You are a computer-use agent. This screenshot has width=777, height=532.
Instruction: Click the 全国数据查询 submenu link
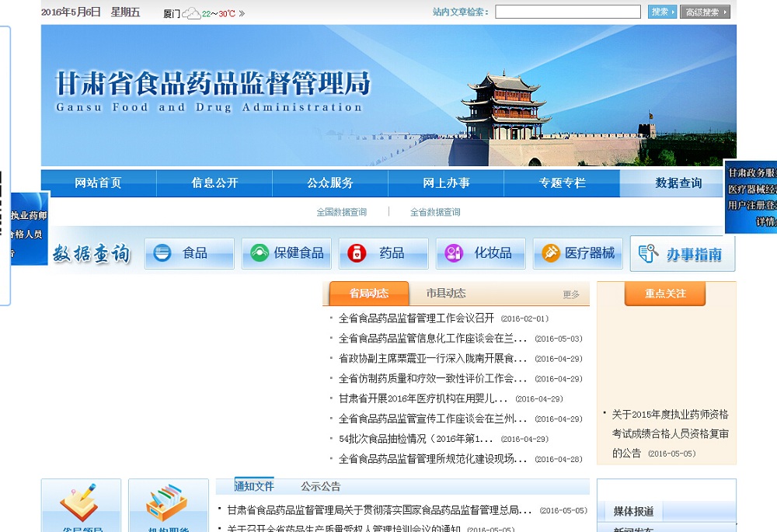[341, 212]
